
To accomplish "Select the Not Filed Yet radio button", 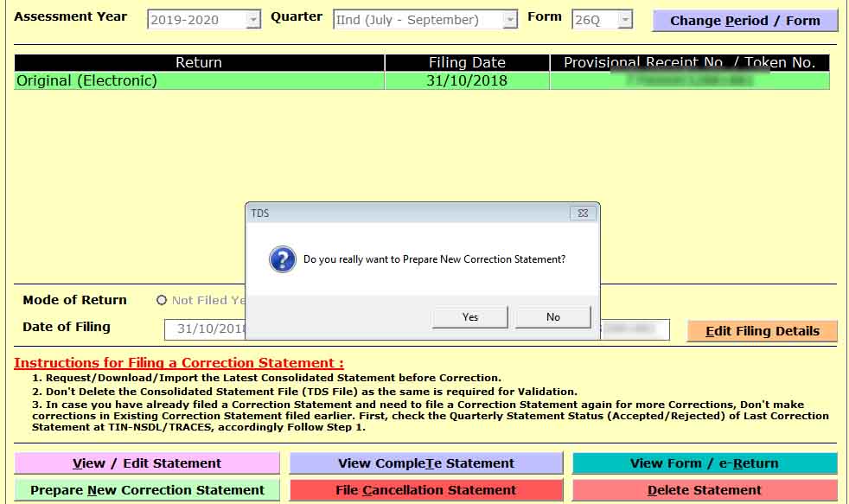I will [x=162, y=300].
